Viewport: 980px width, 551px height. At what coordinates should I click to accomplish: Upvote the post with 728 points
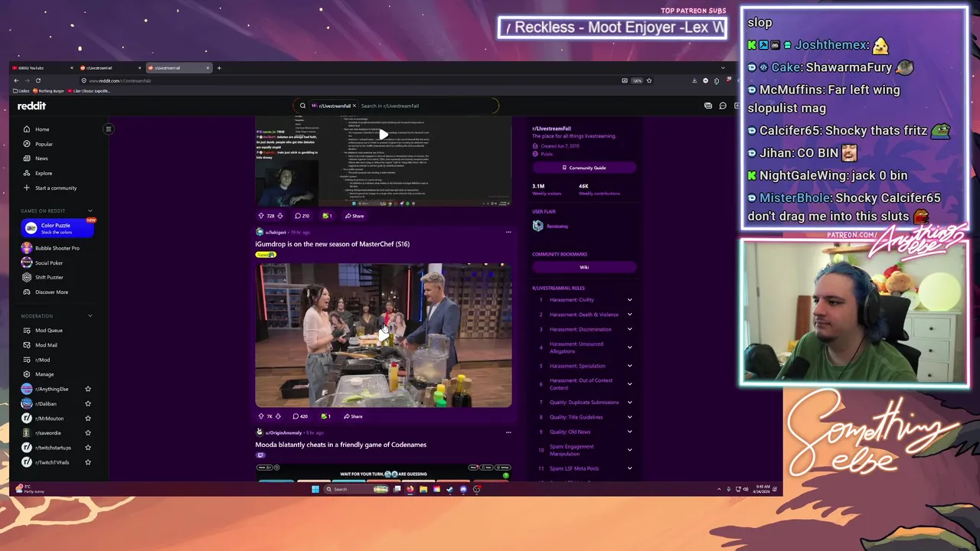pos(261,216)
